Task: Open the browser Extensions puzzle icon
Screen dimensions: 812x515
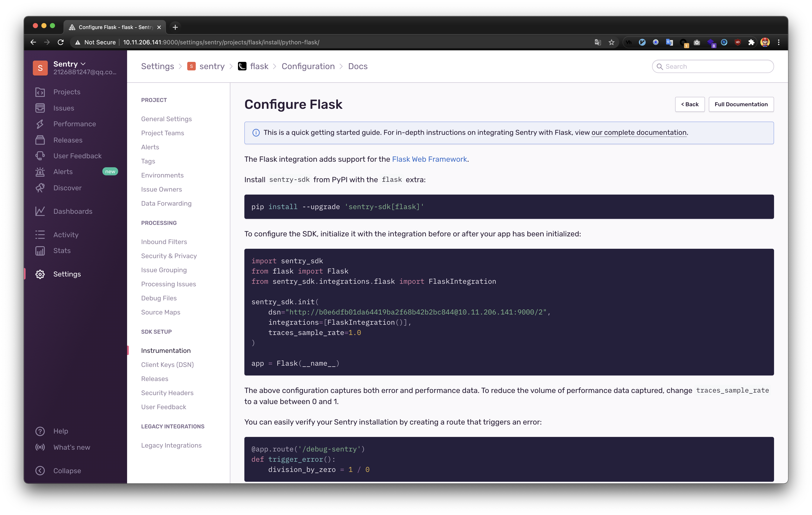Action: coord(751,42)
